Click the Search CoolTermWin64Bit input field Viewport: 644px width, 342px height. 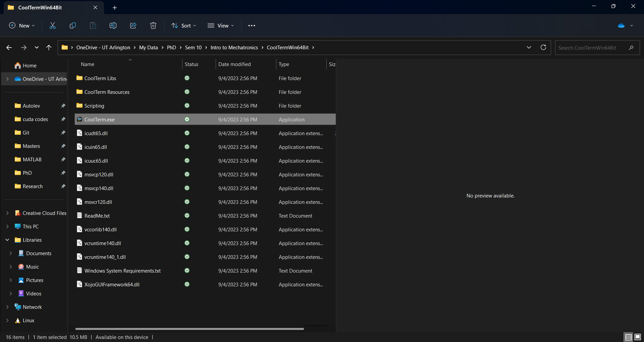point(590,48)
